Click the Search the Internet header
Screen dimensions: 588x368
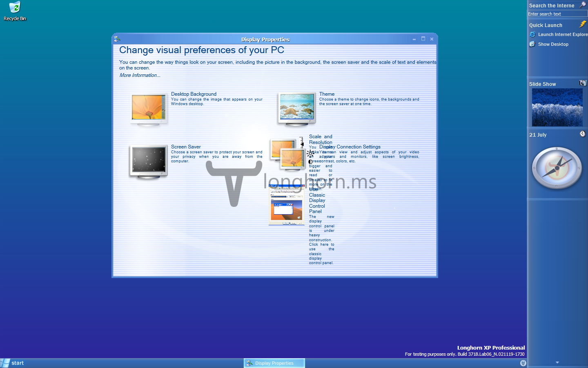[552, 6]
